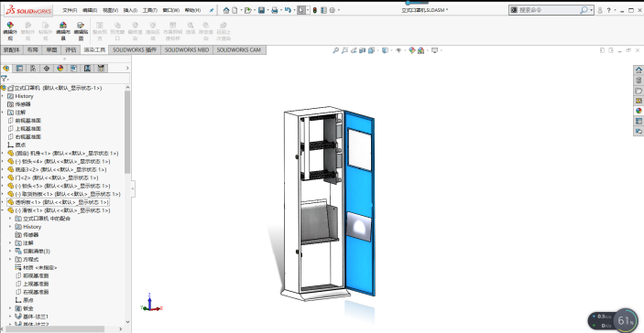Click Apply Scene icon in view toolbar

point(421,50)
